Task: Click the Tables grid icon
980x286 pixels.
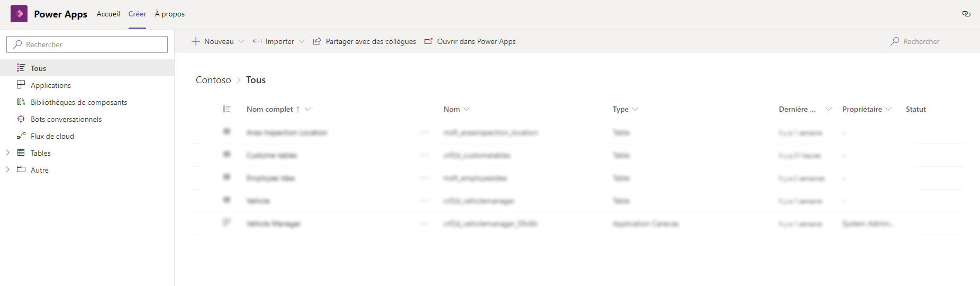Action: pos(21,153)
